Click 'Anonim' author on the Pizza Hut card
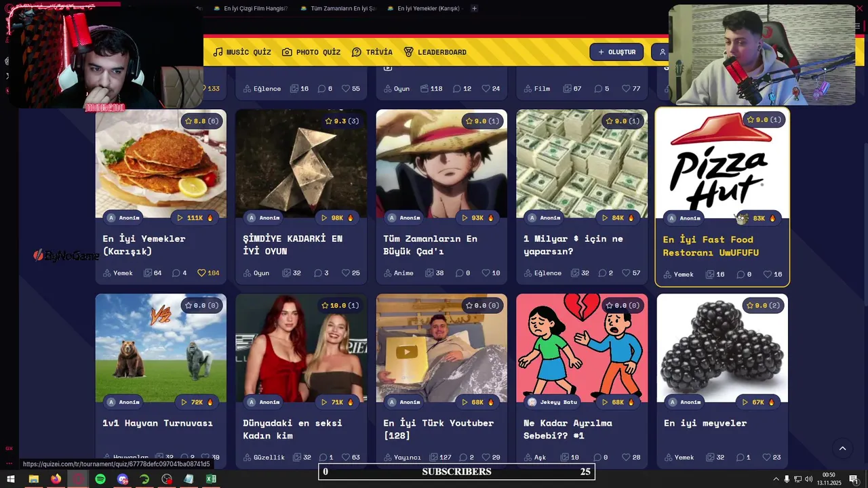868x488 pixels. pos(690,218)
